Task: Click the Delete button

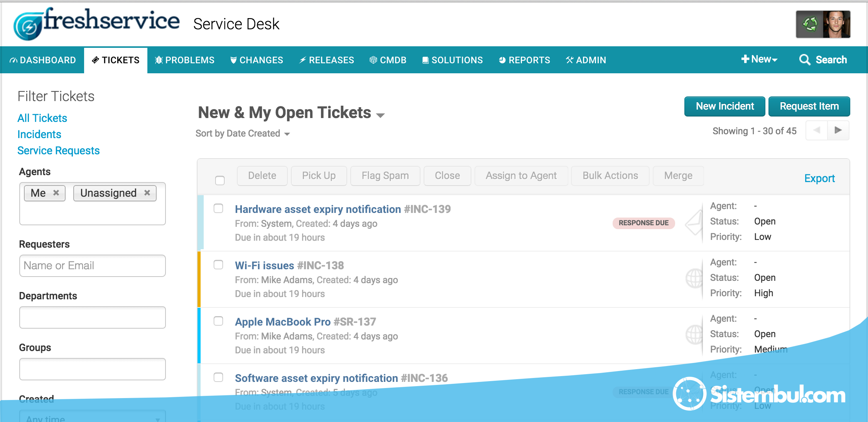Action: (x=262, y=176)
